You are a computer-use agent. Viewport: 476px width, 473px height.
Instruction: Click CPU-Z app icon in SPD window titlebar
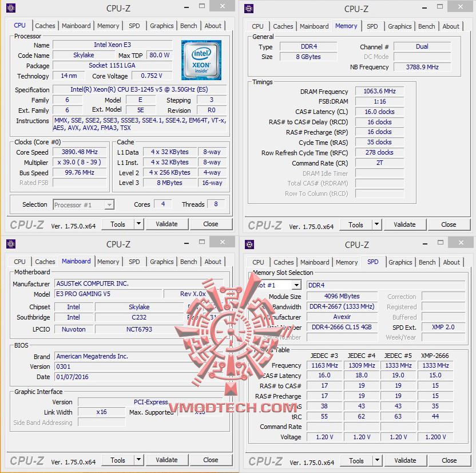(x=249, y=245)
